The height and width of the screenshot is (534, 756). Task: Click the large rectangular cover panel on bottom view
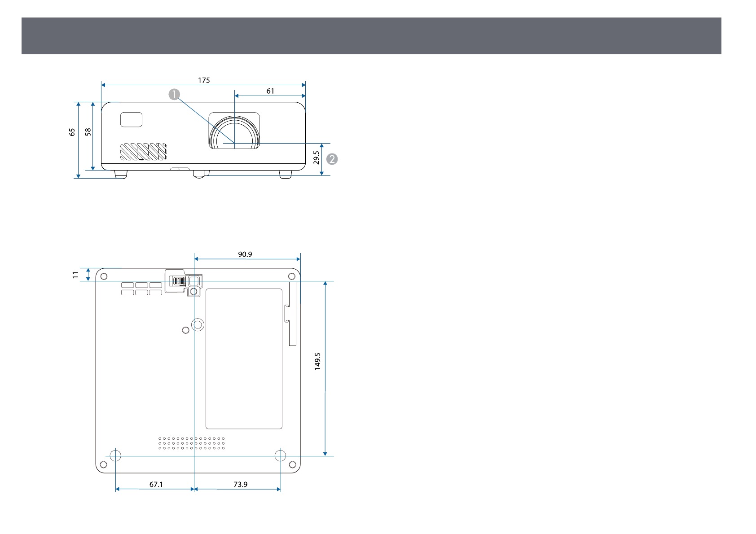(244, 359)
